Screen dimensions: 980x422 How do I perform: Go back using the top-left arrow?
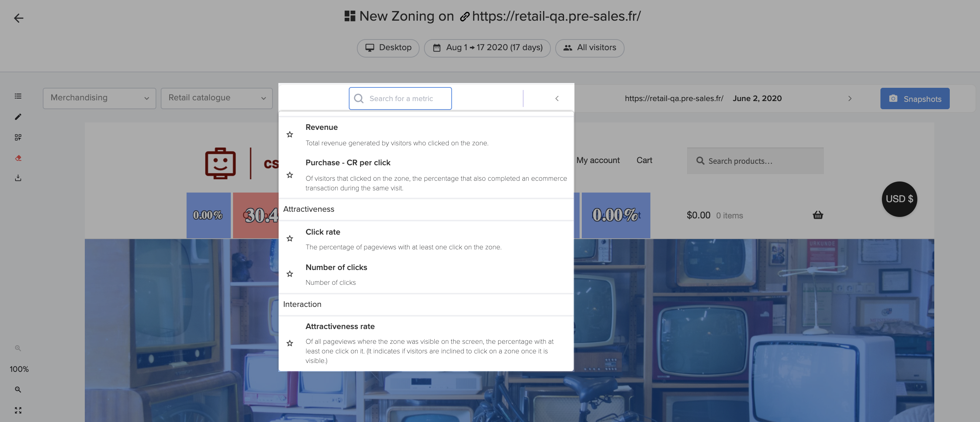point(18,18)
